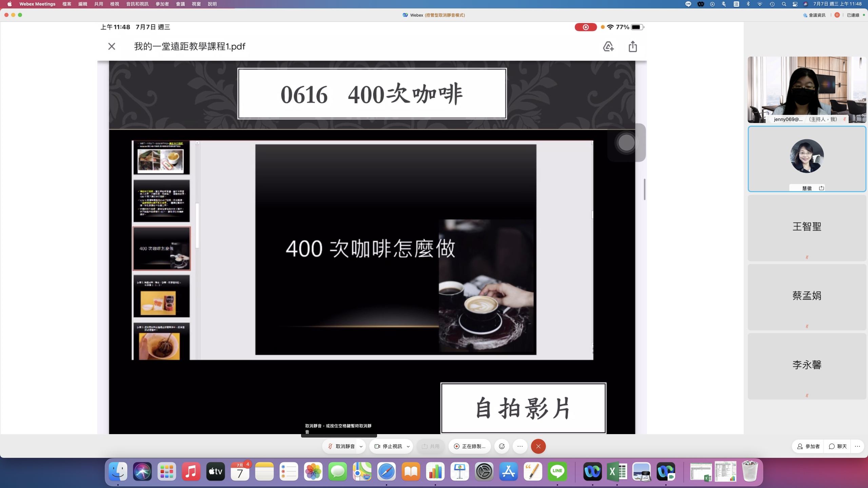This screenshot has width=868, height=488.
Task: Select the 400 次咖啡怎麼做 slide thumbnail
Action: point(161,248)
